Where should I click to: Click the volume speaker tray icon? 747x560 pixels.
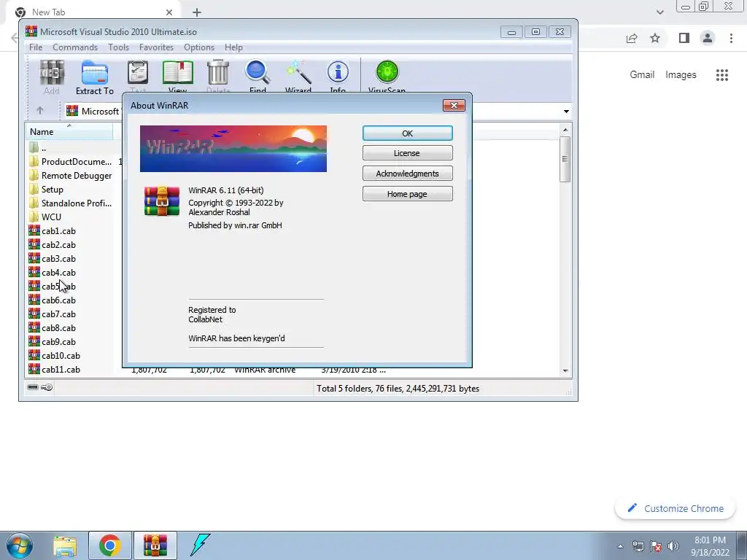[x=673, y=546]
